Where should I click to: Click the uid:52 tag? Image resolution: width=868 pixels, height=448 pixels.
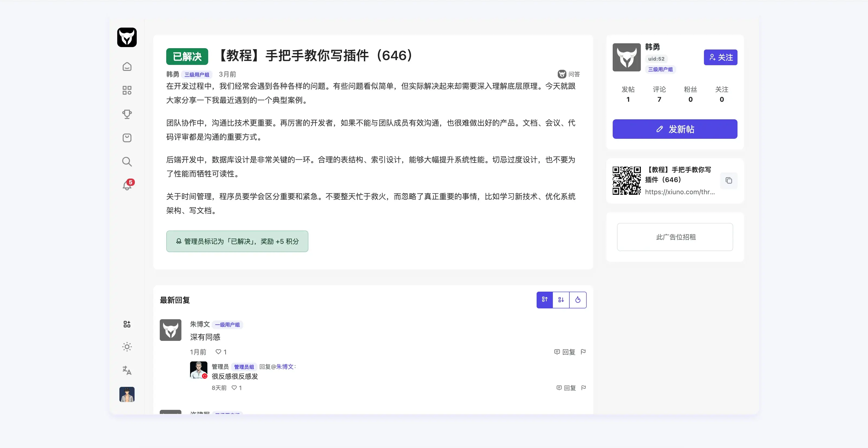[x=656, y=58]
